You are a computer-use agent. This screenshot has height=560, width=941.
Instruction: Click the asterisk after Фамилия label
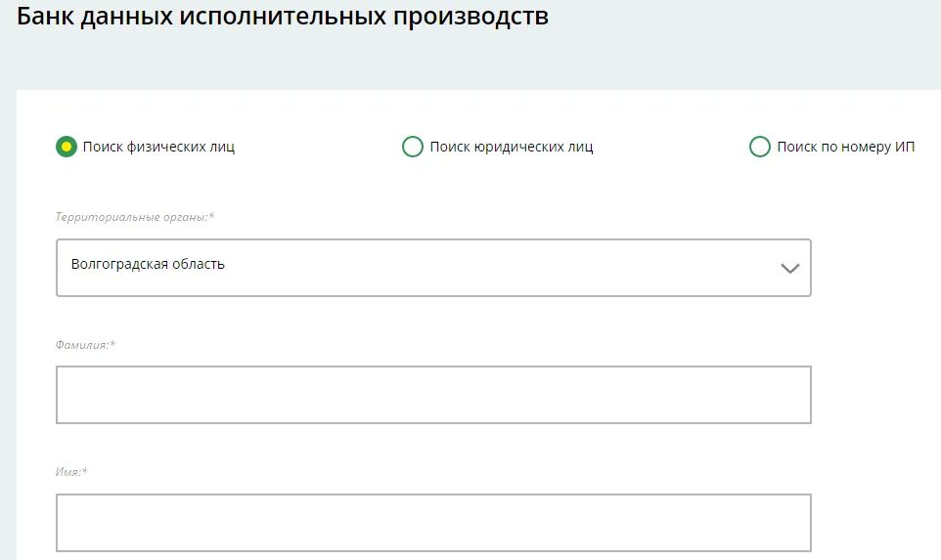pos(112,343)
